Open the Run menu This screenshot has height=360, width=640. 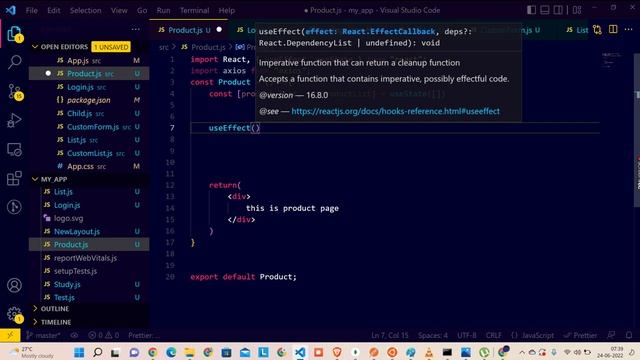coord(163,10)
